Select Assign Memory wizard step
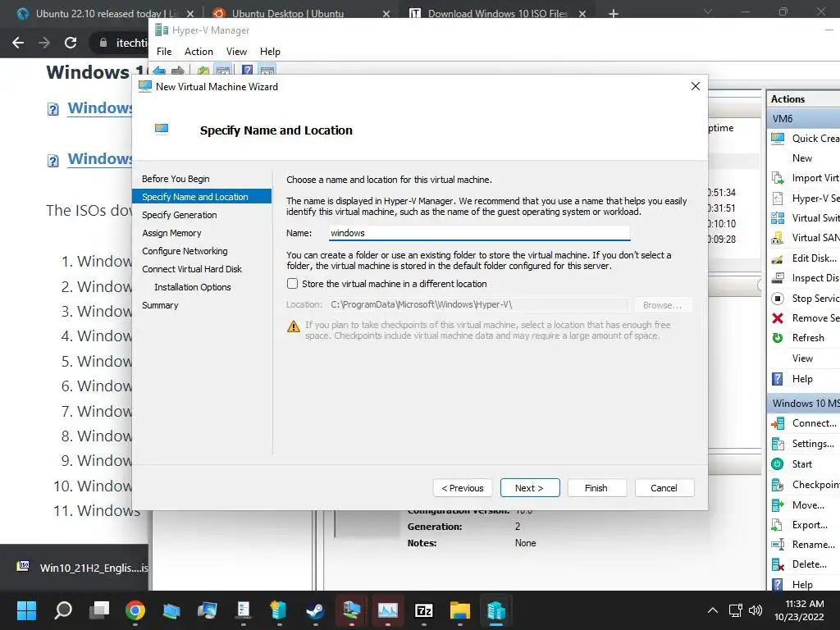The image size is (840, 630). click(x=171, y=233)
